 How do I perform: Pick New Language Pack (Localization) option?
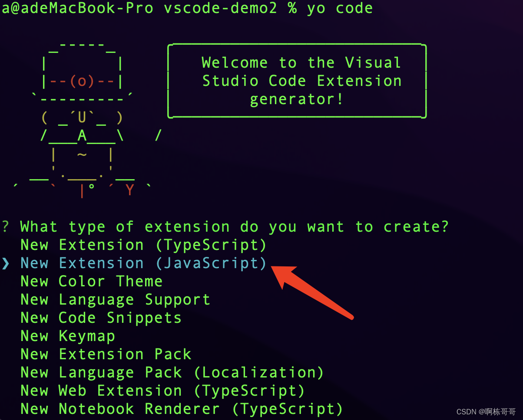172,373
